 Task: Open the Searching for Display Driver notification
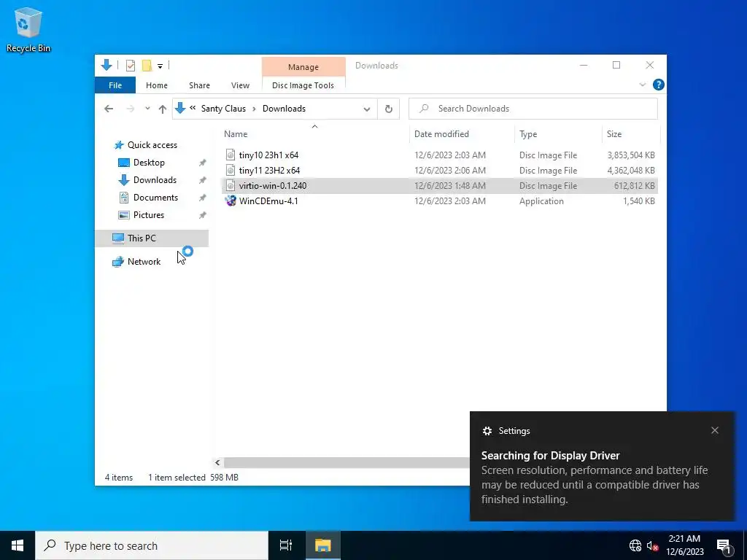point(602,466)
